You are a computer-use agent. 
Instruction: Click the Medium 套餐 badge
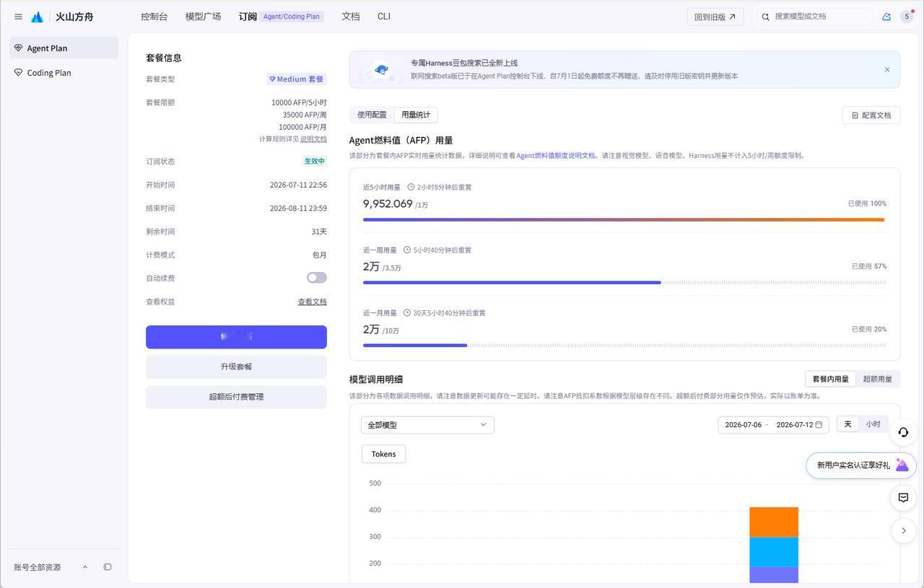(297, 79)
